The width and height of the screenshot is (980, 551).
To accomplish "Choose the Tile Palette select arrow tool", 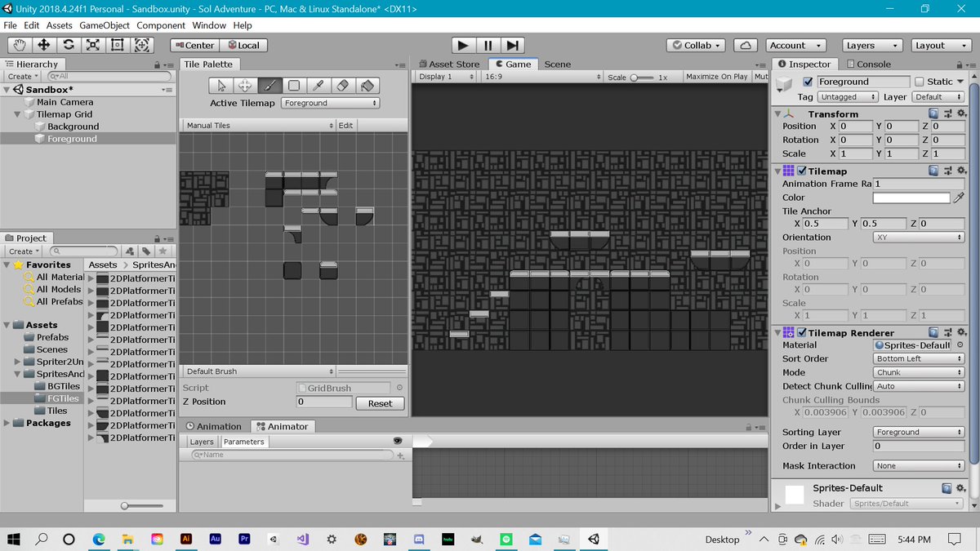I will click(220, 85).
